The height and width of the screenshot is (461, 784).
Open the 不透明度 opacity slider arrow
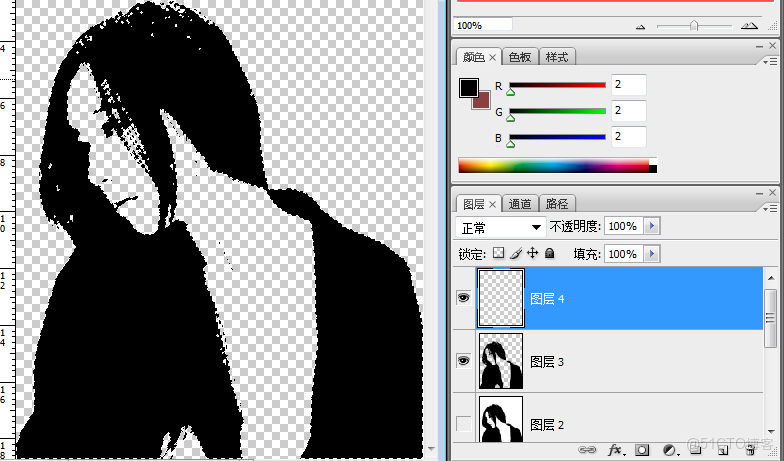652,226
